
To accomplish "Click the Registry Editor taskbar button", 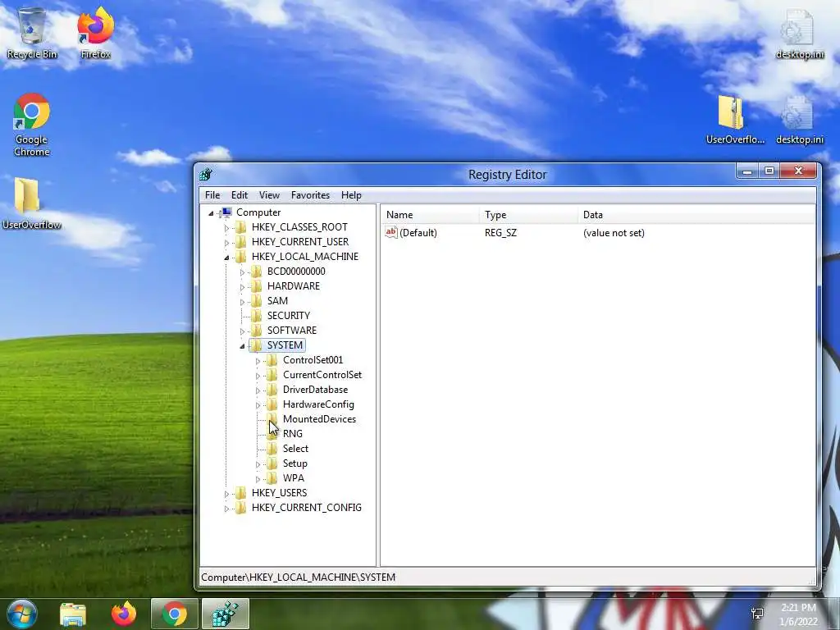I will click(x=226, y=614).
